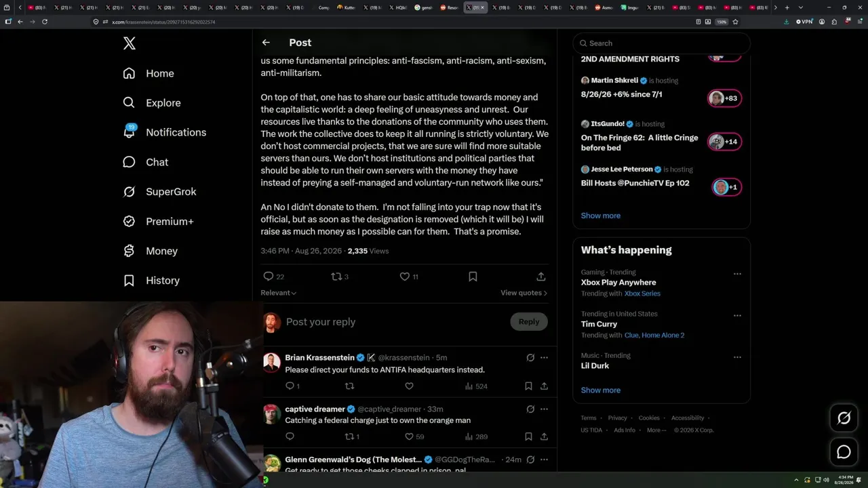
Task: View analytics for captive dreamer's reply (289)
Action: (476, 436)
